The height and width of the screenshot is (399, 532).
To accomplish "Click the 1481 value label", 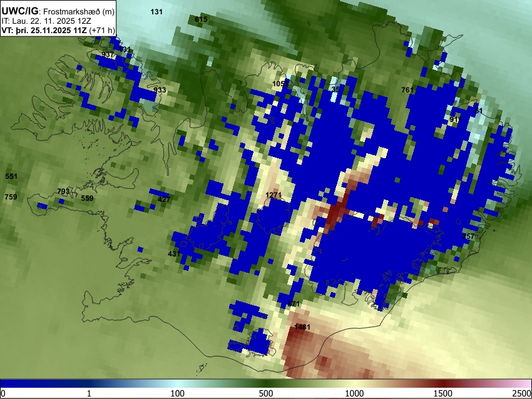I will click(302, 327).
